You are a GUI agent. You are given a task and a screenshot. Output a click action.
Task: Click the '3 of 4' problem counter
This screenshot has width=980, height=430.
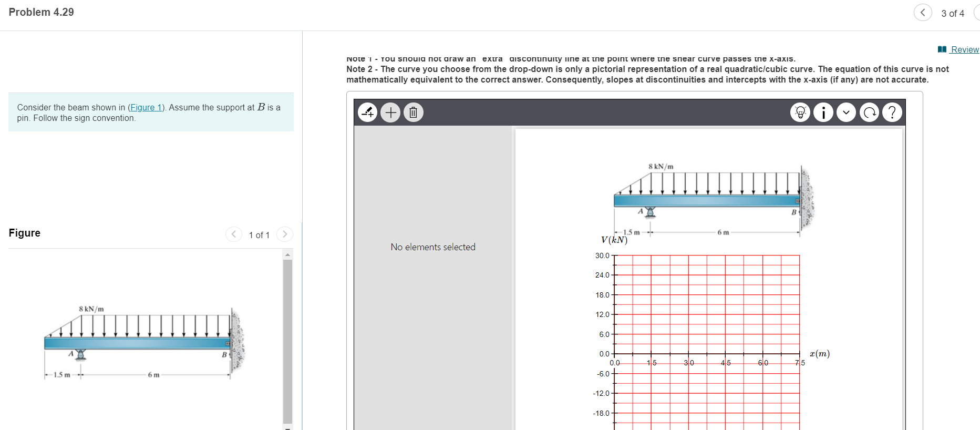point(953,13)
